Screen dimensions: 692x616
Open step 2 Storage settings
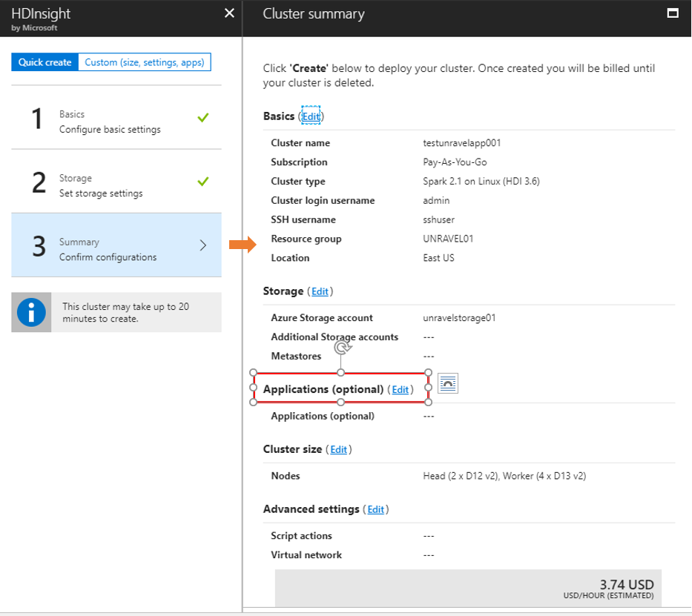pyautogui.click(x=116, y=181)
